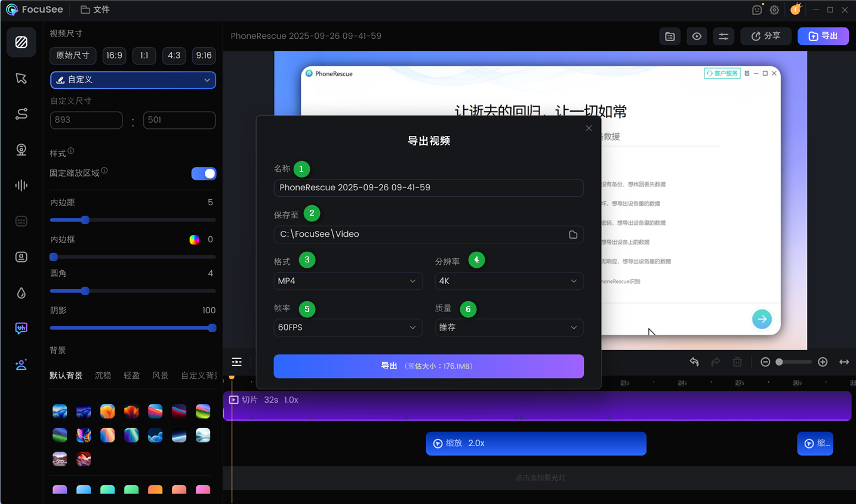Toggle the preview eye icon in top toolbar
The image size is (856, 504).
[697, 36]
